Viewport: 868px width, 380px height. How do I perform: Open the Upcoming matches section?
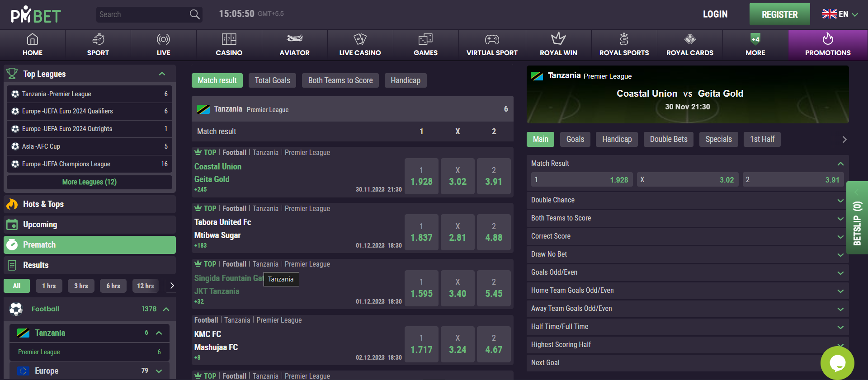click(90, 225)
